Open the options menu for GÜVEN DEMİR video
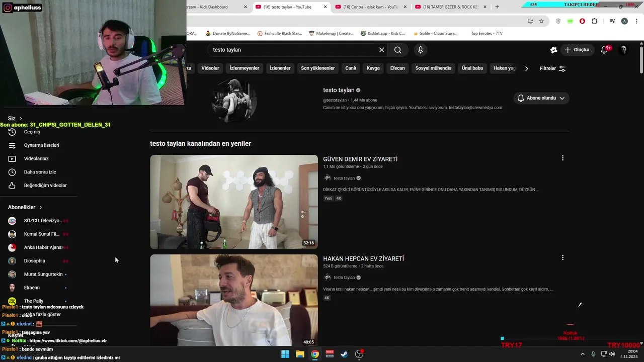Image resolution: width=644 pixels, height=362 pixels. click(x=562, y=158)
